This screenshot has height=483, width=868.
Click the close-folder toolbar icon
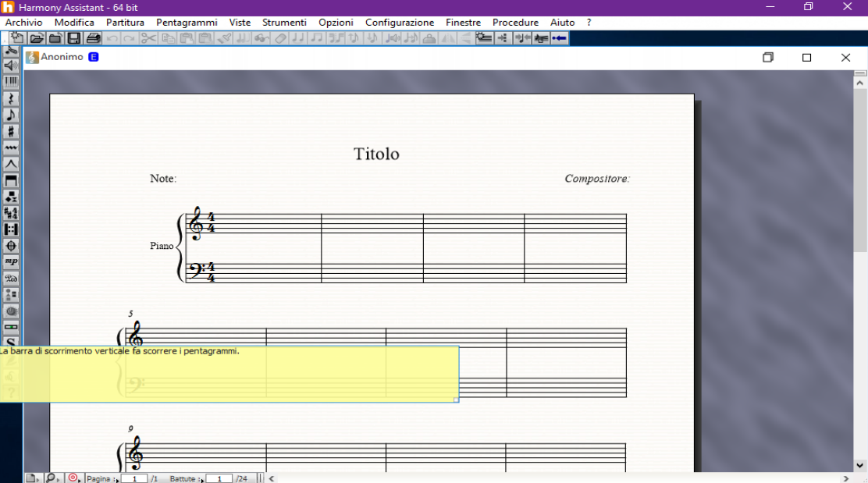pyautogui.click(x=55, y=38)
